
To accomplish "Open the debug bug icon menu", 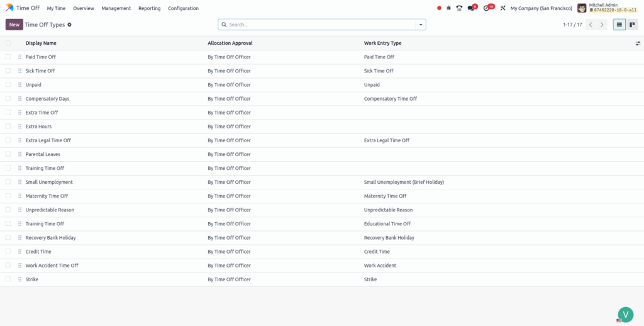I will [x=448, y=8].
